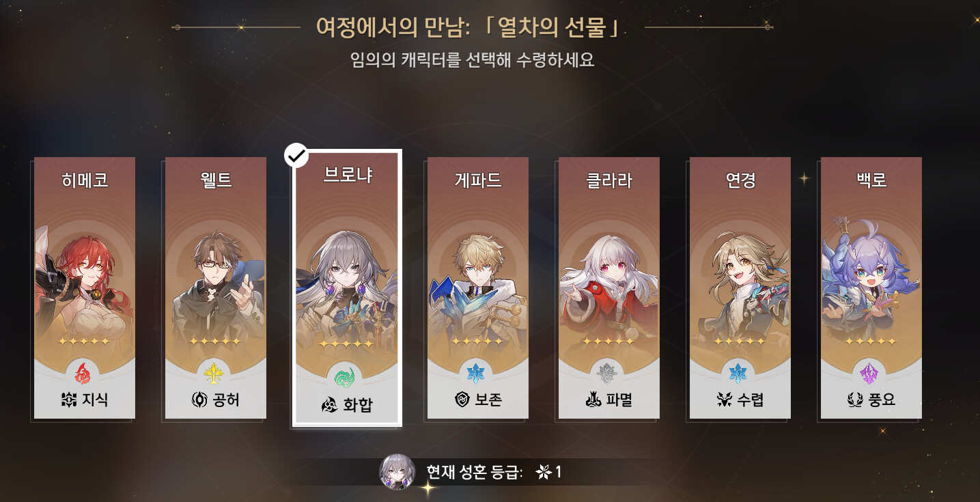The height and width of the screenshot is (502, 980).
Task: Click Welt's yellow Imaginary element icon
Action: coord(216,373)
